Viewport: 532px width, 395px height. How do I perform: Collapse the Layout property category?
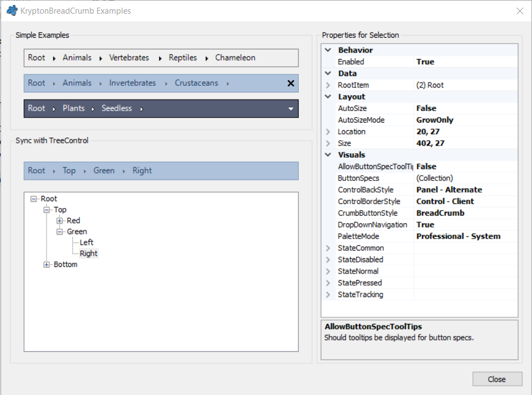coord(328,96)
